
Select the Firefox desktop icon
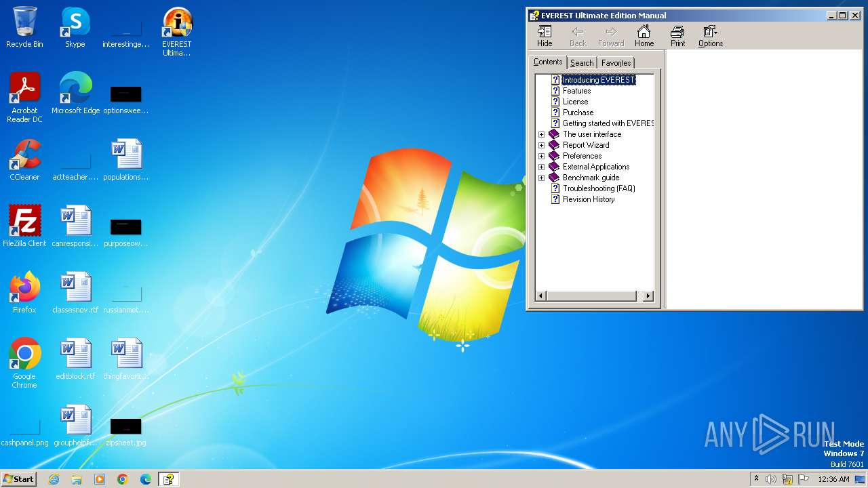coord(24,293)
